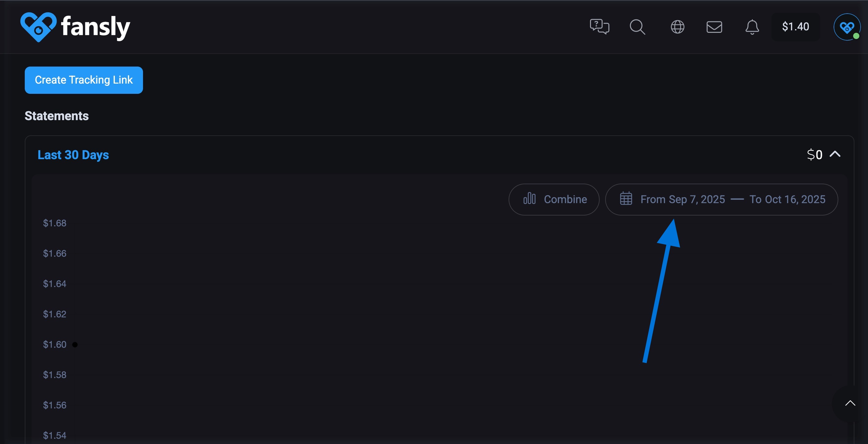Toggle the Combine chart option
Viewport: 868px width, 444px height.
(565, 199)
